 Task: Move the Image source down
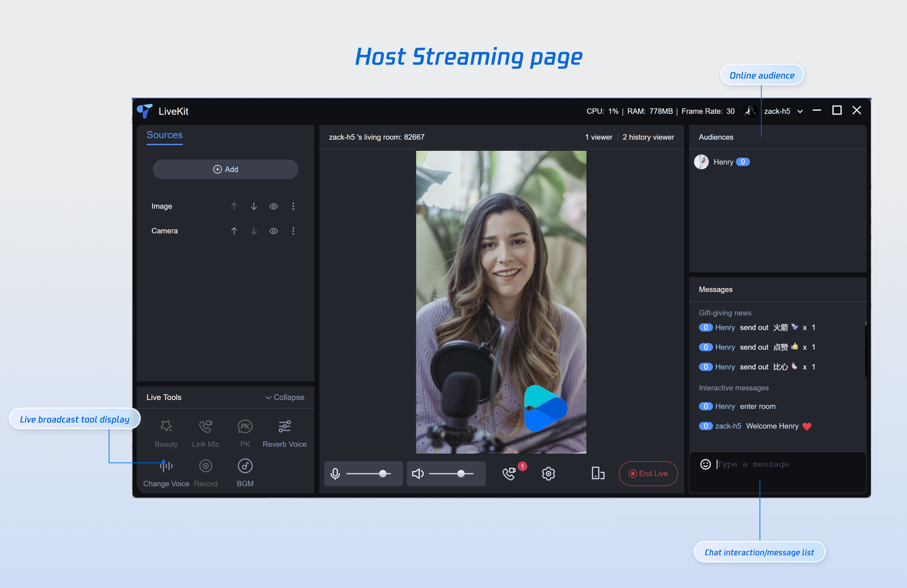click(x=254, y=206)
